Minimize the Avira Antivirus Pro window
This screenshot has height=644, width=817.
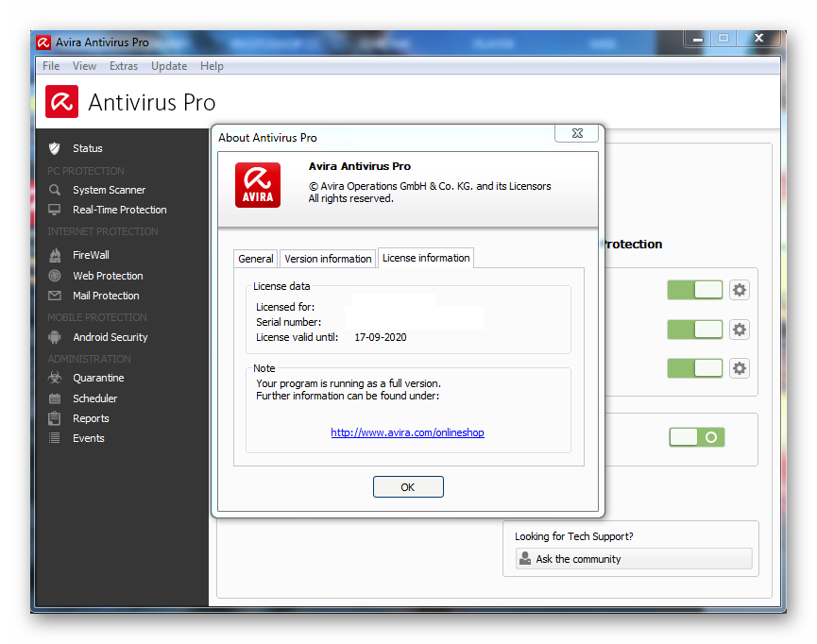point(698,39)
